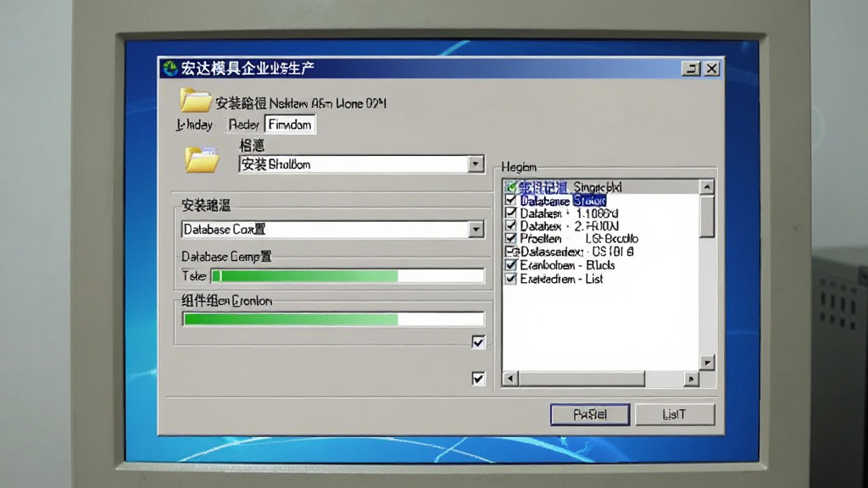
Task: Click the 安装 Sholbom combo box field
Action: pos(361,164)
